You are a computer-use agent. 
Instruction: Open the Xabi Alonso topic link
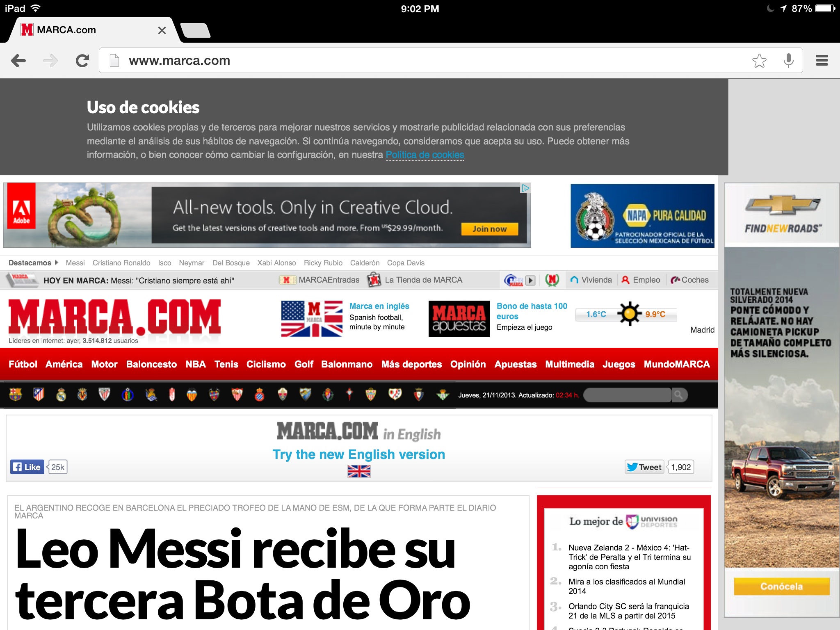click(x=276, y=263)
